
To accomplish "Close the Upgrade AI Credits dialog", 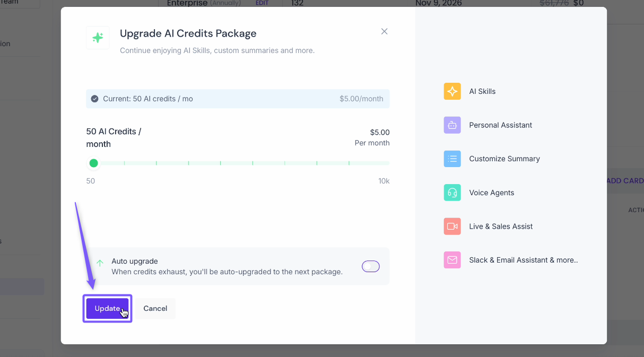I will [x=385, y=31].
